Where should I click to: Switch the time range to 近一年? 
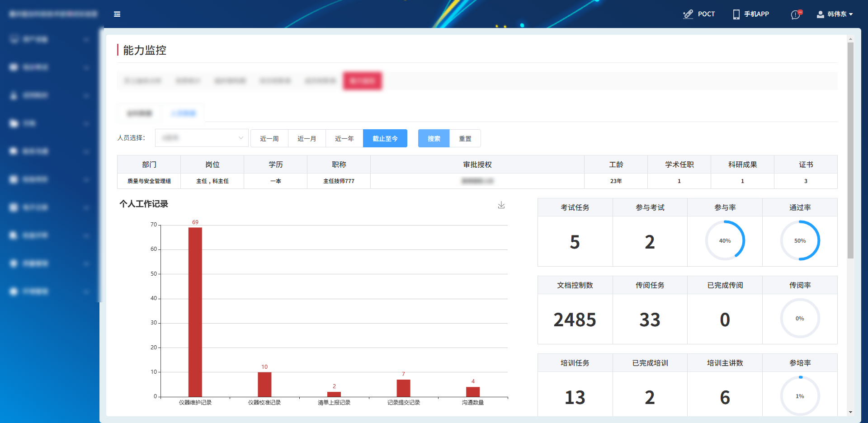pos(344,139)
